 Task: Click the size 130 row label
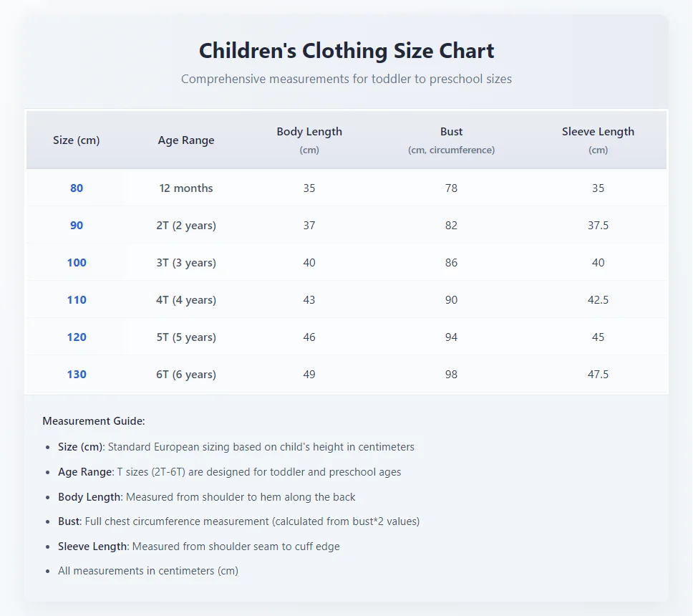[77, 375]
